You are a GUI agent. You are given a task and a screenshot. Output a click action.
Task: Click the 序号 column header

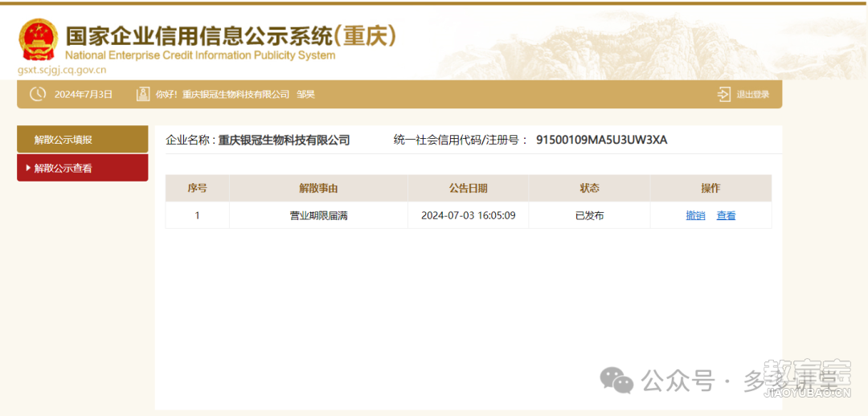pos(197,188)
